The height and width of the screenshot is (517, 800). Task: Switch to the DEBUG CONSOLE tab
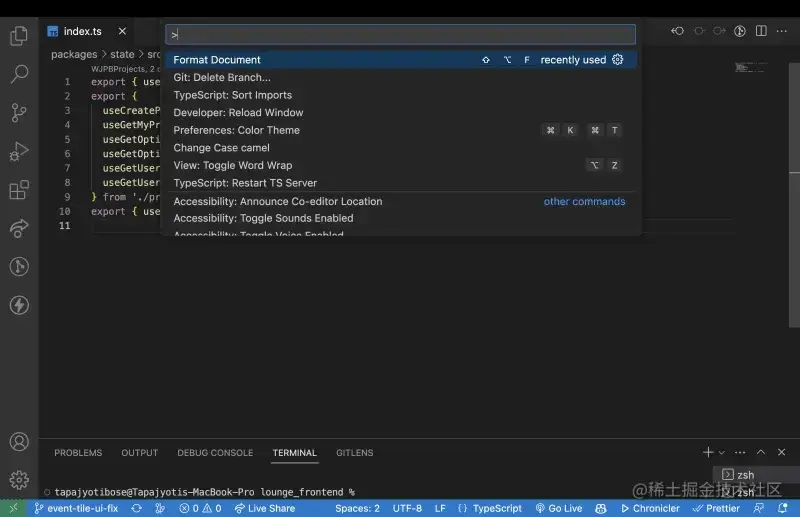[x=215, y=453]
